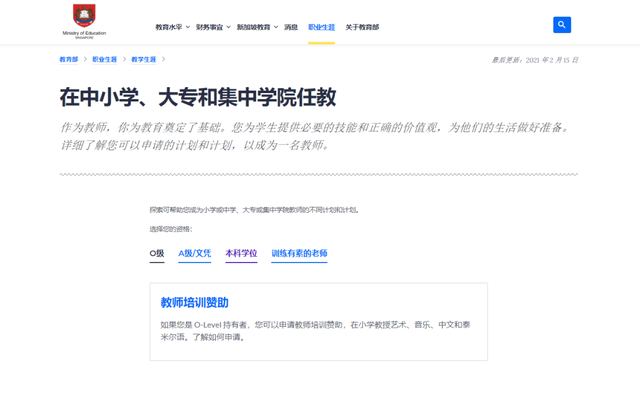Click the 职业生涯 breadcrumb link
The height and width of the screenshot is (393, 640).
(x=104, y=59)
